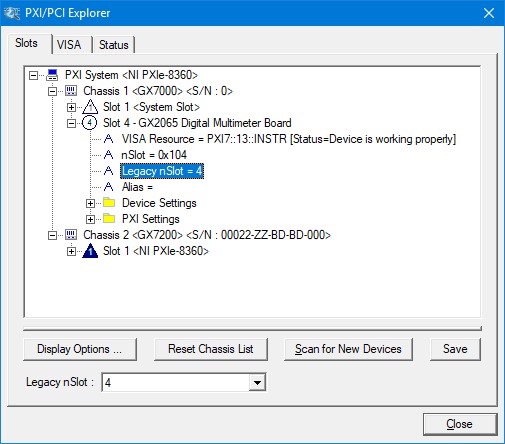Click the Chassis 2 GX7200 chassis icon
505x444 pixels.
click(x=71, y=235)
